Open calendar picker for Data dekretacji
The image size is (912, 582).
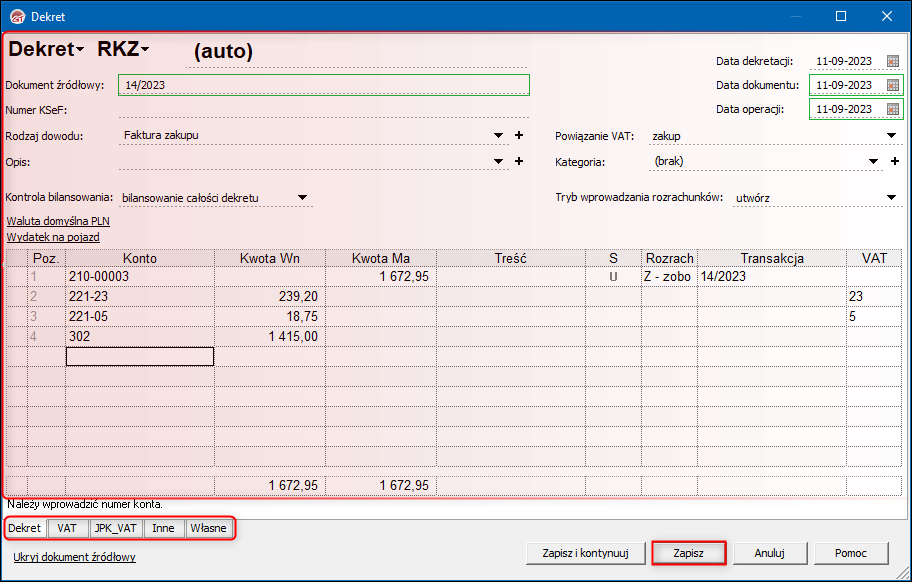(x=893, y=61)
